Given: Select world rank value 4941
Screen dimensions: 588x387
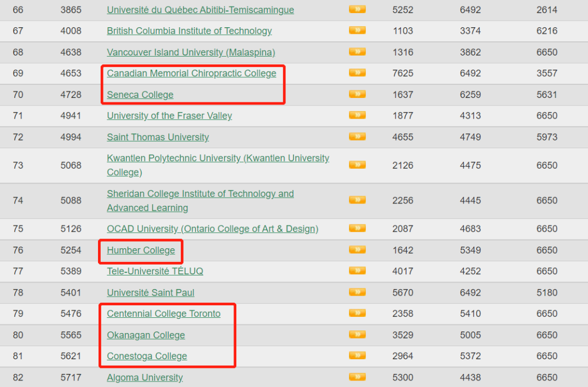Looking at the screenshot, I should coord(71,115).
